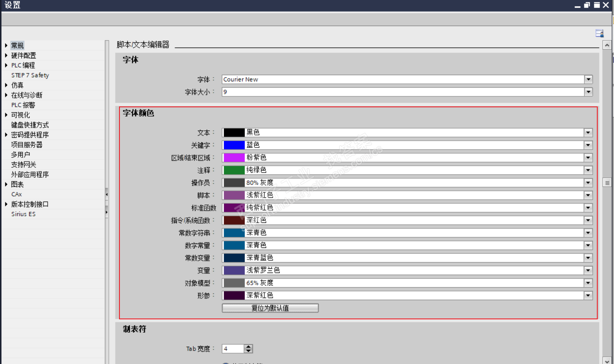This screenshot has width=614, height=364.
Task: Expand the 常规 tree node arrow
Action: click(6, 45)
